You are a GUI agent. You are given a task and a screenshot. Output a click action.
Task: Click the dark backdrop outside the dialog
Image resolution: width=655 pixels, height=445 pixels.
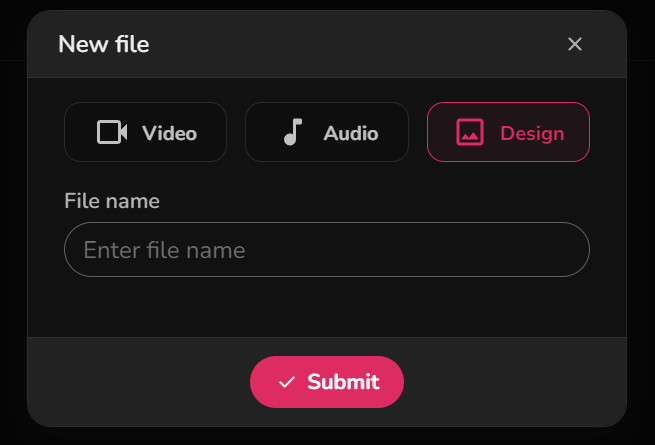(641, 250)
